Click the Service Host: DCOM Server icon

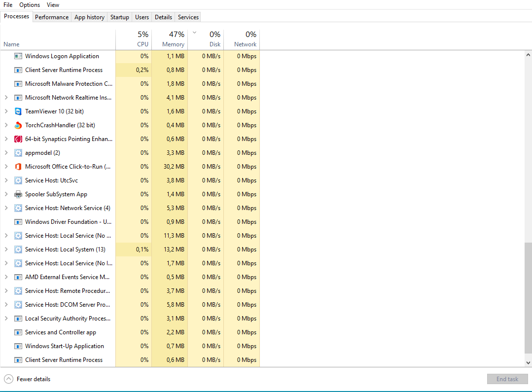tap(18, 304)
